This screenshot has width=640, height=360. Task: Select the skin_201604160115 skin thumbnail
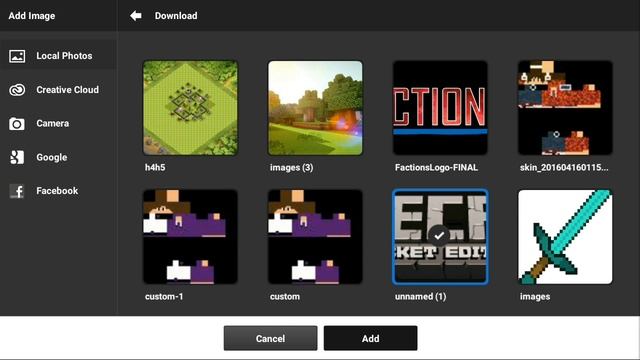(565, 108)
